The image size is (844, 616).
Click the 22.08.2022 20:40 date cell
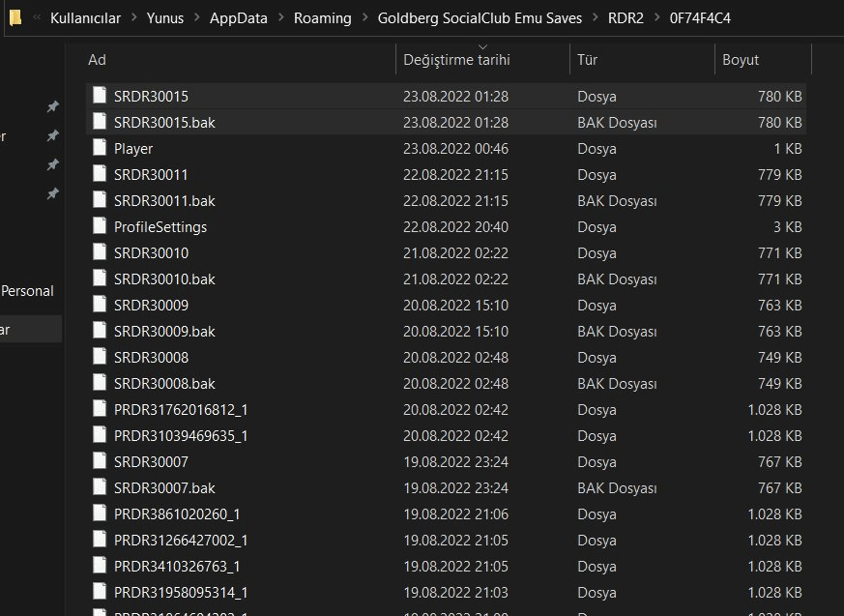point(456,227)
